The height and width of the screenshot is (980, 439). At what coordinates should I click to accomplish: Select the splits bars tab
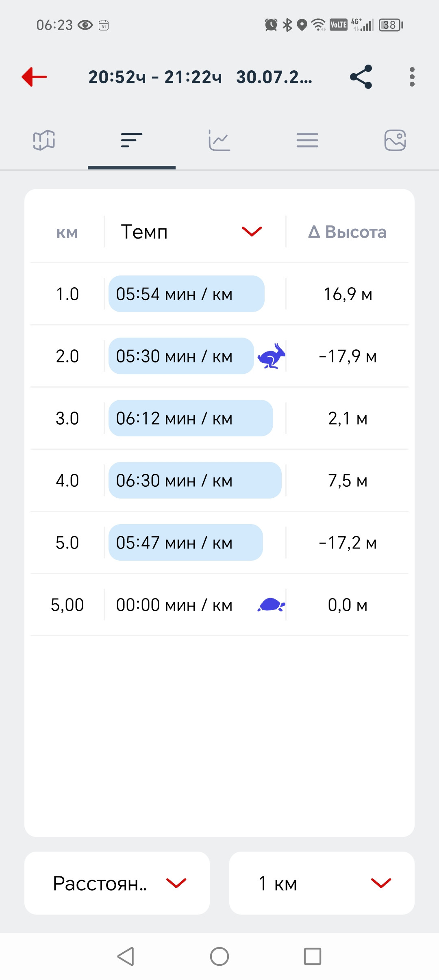132,141
